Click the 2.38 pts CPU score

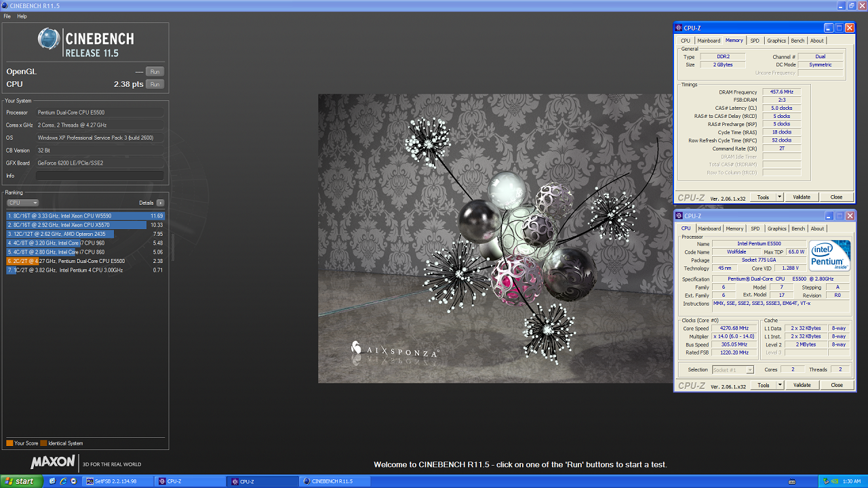pyautogui.click(x=128, y=84)
